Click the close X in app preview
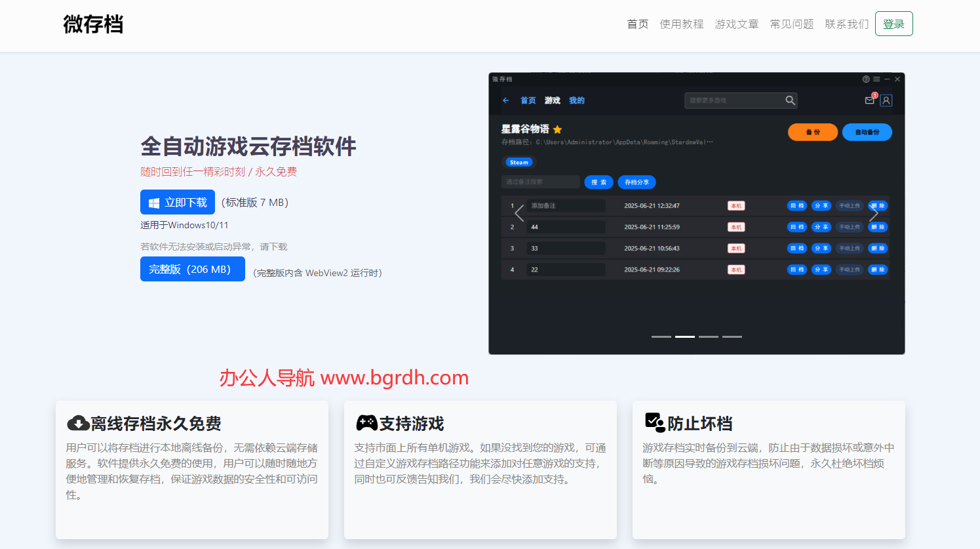 pos(897,79)
